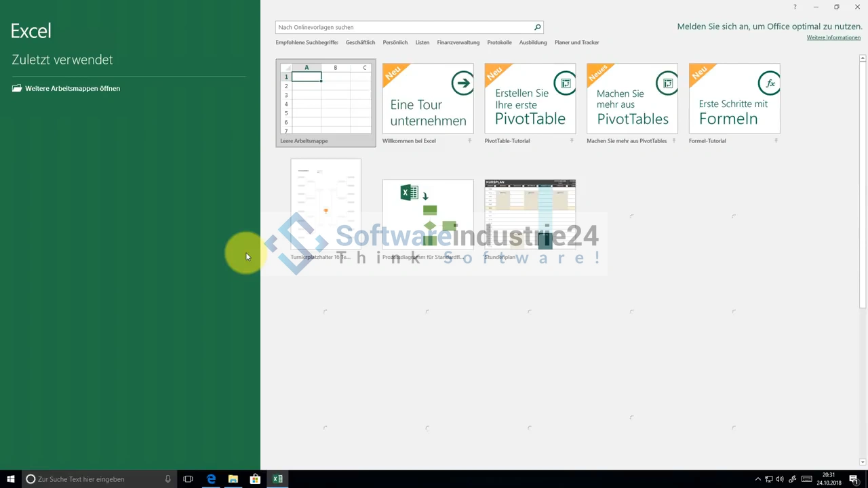Image resolution: width=868 pixels, height=488 pixels.
Task: Expand the hidden system tray icons
Action: pos(757,479)
